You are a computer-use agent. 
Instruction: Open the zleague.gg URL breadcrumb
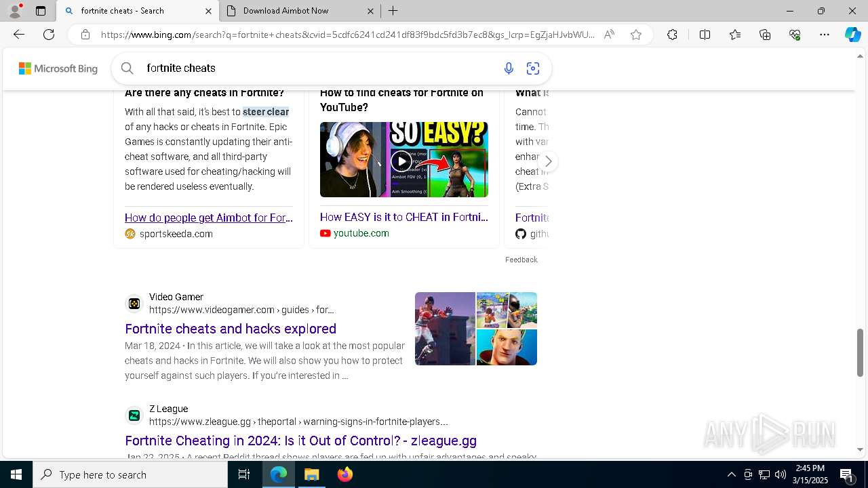click(298, 422)
